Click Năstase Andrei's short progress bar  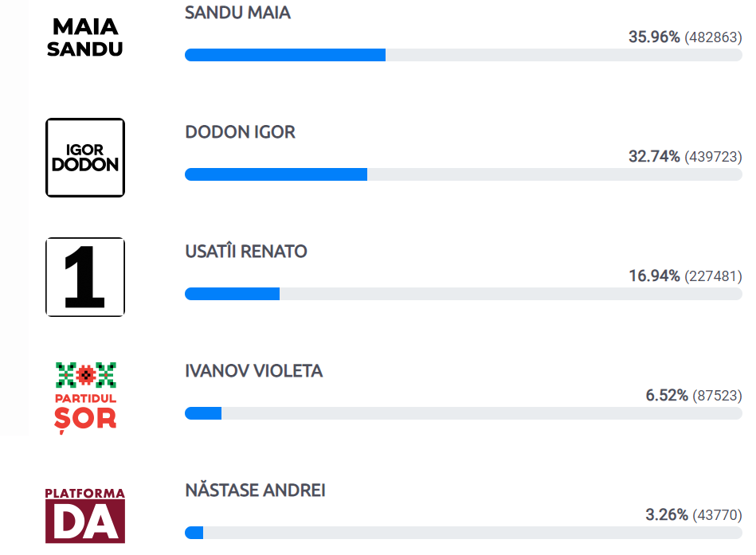(x=194, y=533)
